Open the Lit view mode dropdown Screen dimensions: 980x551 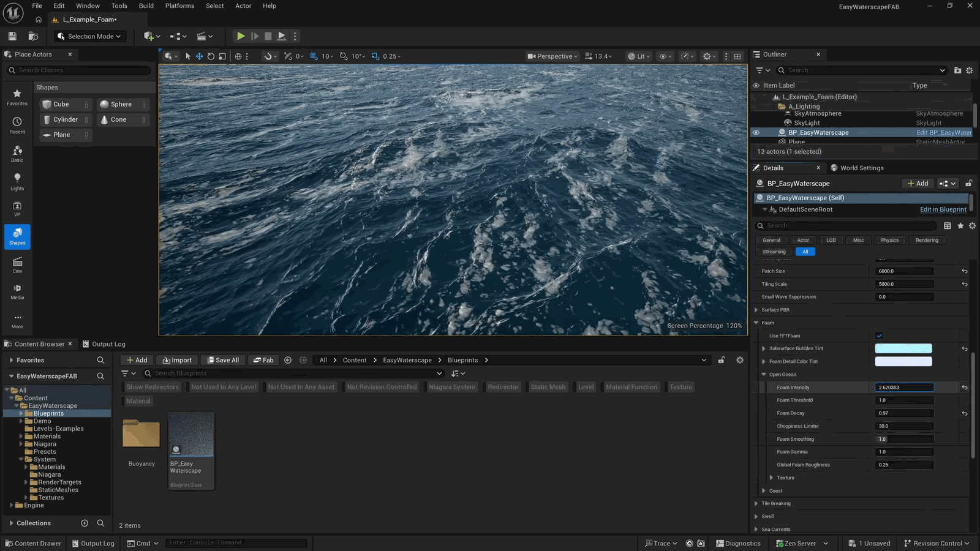point(639,56)
